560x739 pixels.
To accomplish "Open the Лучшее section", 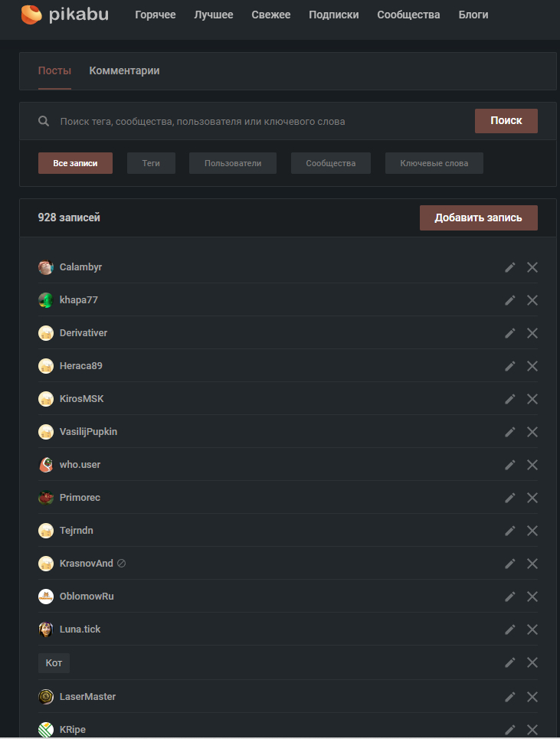I will point(214,15).
